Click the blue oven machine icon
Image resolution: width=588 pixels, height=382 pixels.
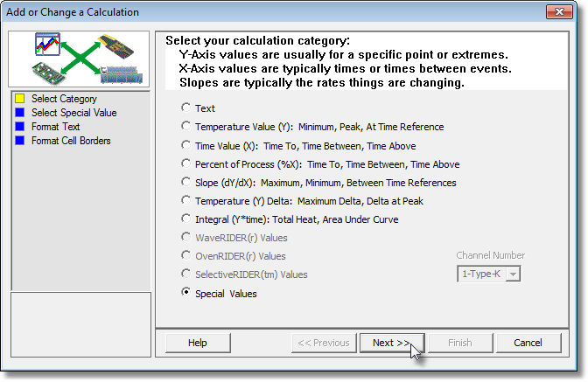click(121, 74)
